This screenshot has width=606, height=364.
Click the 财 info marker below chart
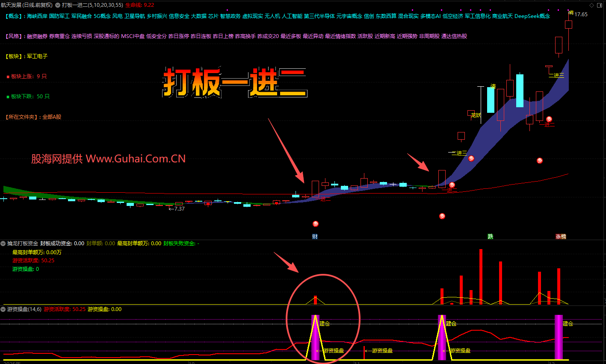(315, 237)
